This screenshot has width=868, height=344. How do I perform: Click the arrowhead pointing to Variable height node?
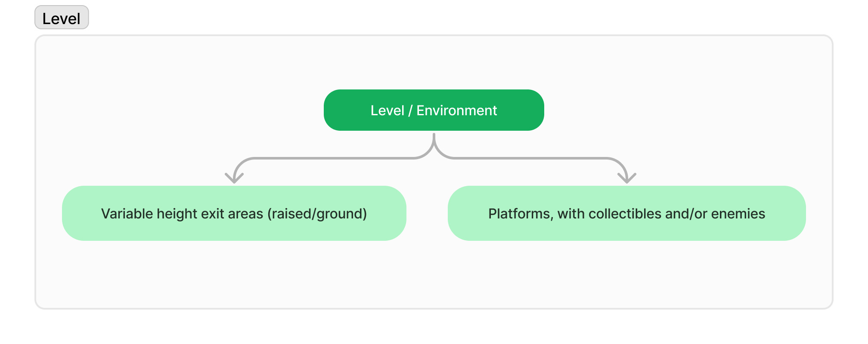(x=234, y=177)
